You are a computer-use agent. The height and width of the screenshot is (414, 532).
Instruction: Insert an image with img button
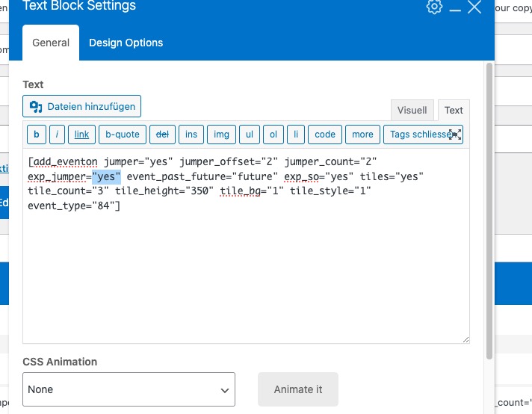pos(221,135)
